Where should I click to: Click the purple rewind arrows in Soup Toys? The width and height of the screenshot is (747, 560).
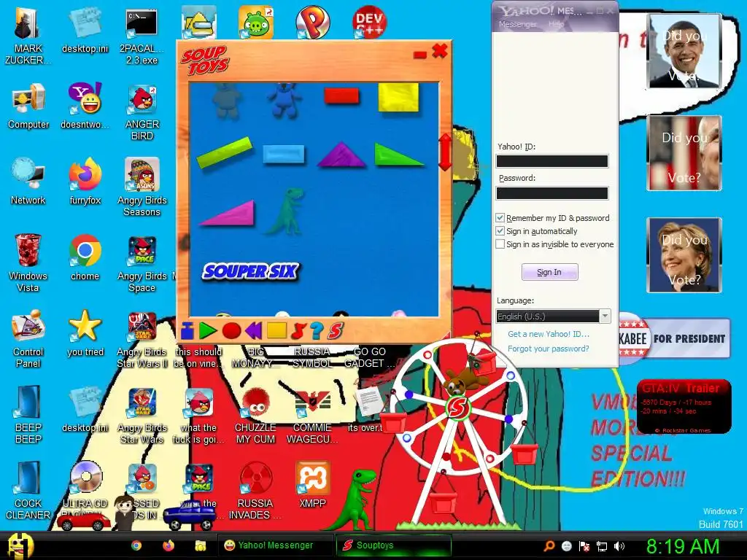(x=253, y=330)
